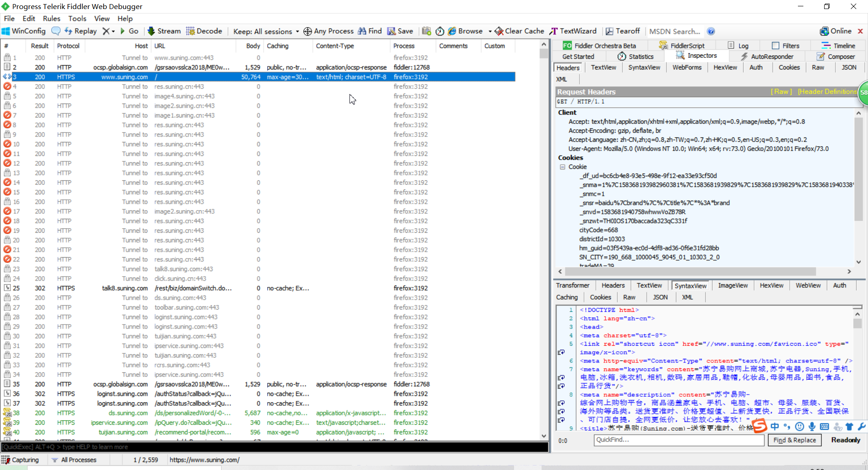Click the Comment speech bubble icon
This screenshot has width=868, height=470.
(56, 31)
